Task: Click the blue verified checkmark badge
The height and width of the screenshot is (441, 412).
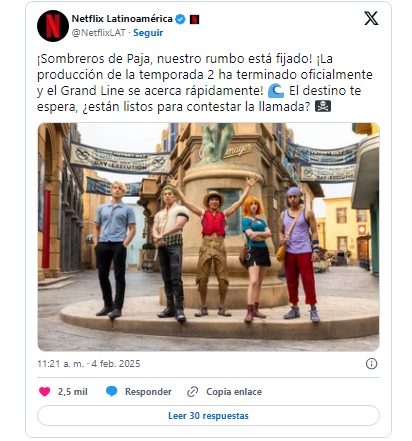Action: coord(180,19)
